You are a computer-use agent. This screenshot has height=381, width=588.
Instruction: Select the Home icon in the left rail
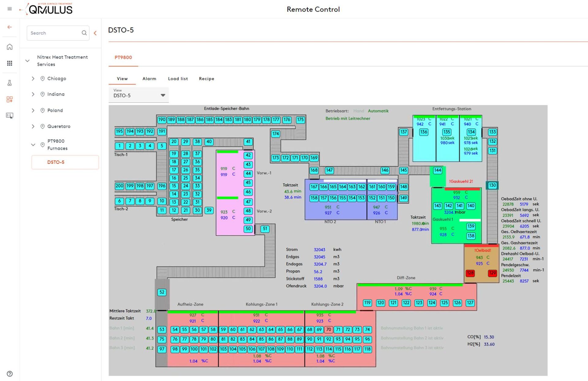click(9, 47)
